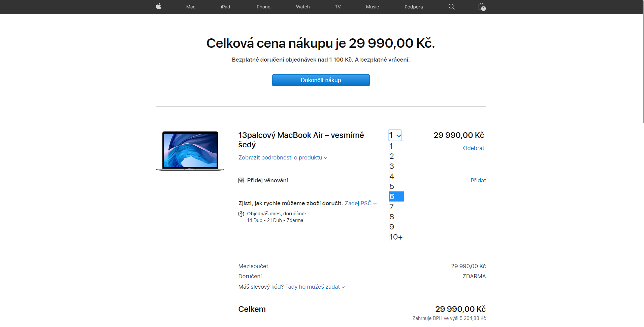Click the 'Doručení' label

point(250,276)
